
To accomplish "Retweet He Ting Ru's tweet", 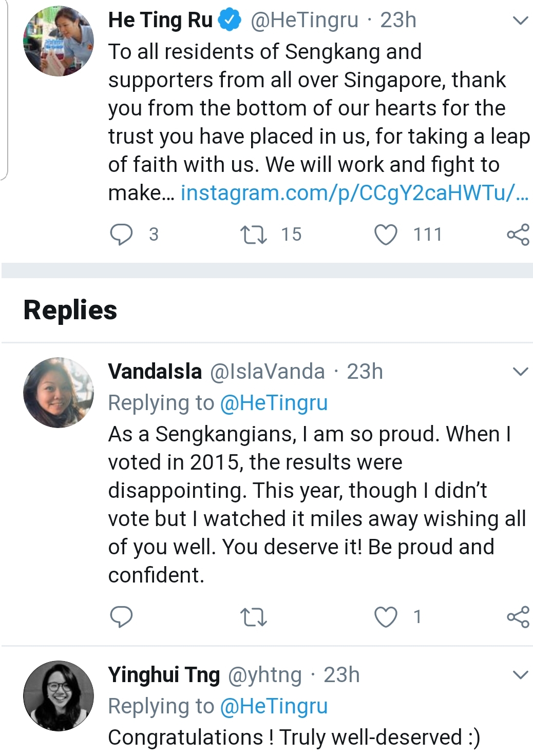I will pos(254,235).
